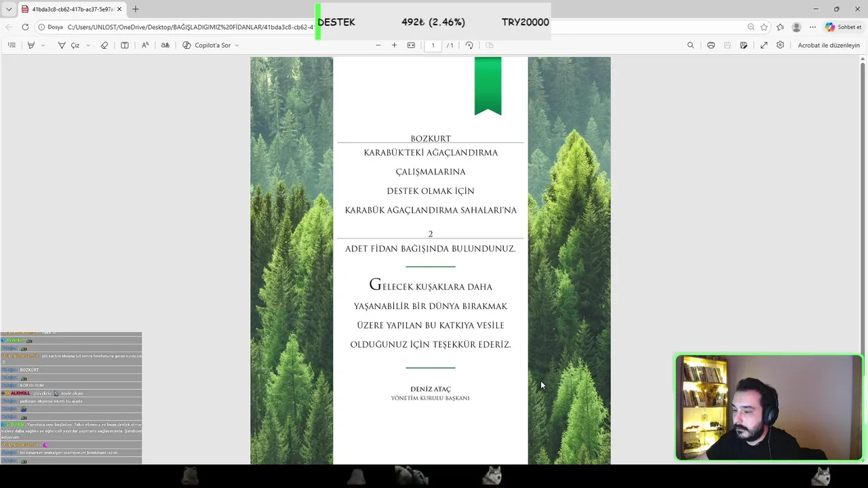Expand the highlight tool options arrow

tap(43, 45)
